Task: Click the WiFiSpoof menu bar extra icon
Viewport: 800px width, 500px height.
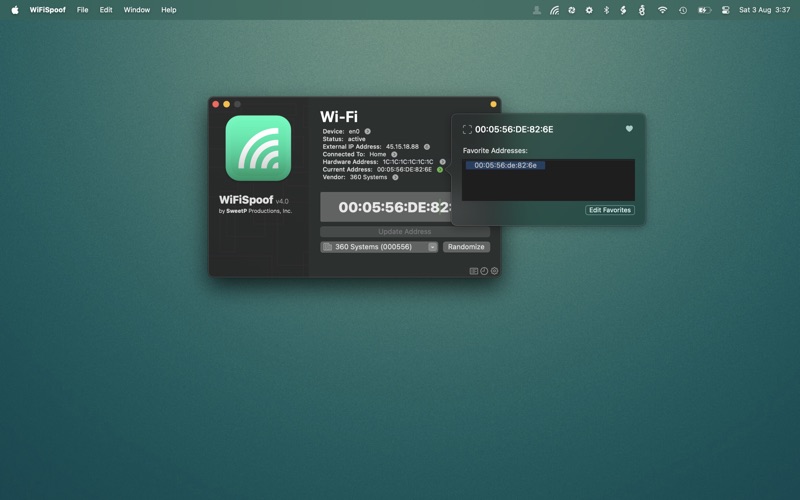Action: pyautogui.click(x=554, y=10)
